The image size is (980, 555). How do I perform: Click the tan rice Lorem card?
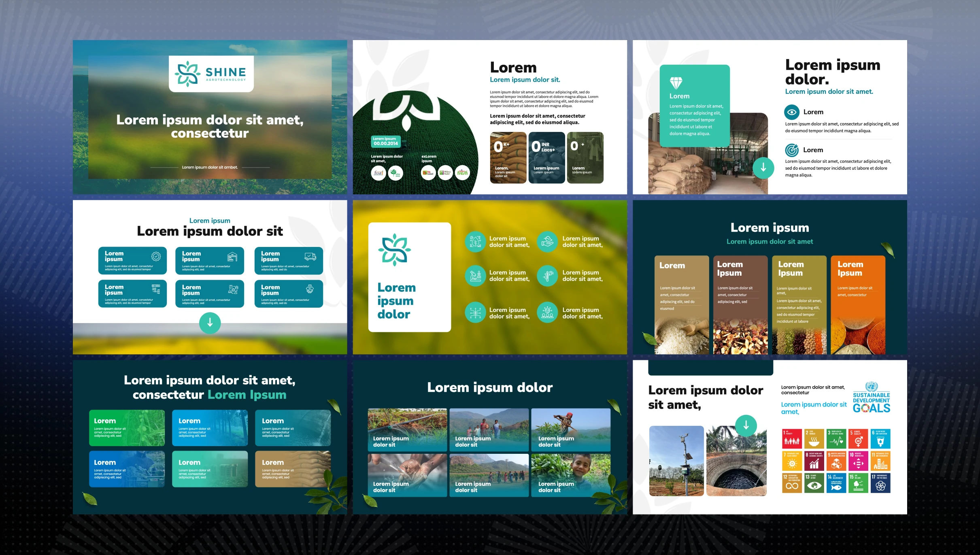coord(682,305)
